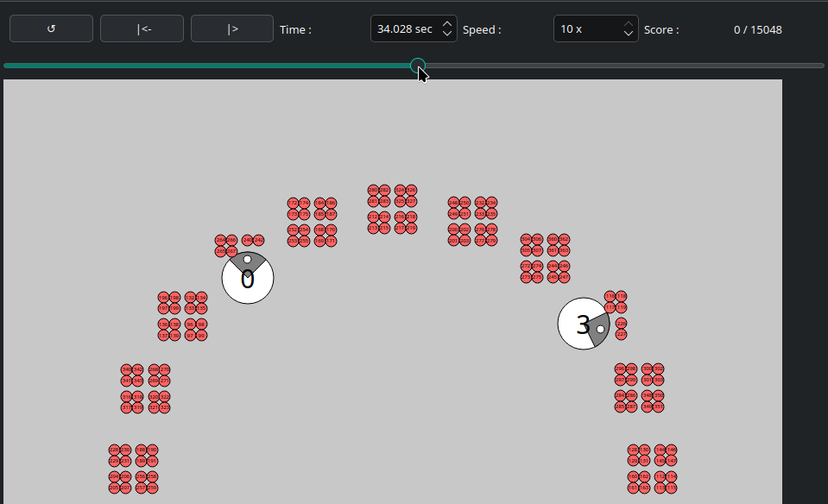The width and height of the screenshot is (828, 504).
Task: Click red sample circle 196
Action: pyautogui.click(x=163, y=297)
